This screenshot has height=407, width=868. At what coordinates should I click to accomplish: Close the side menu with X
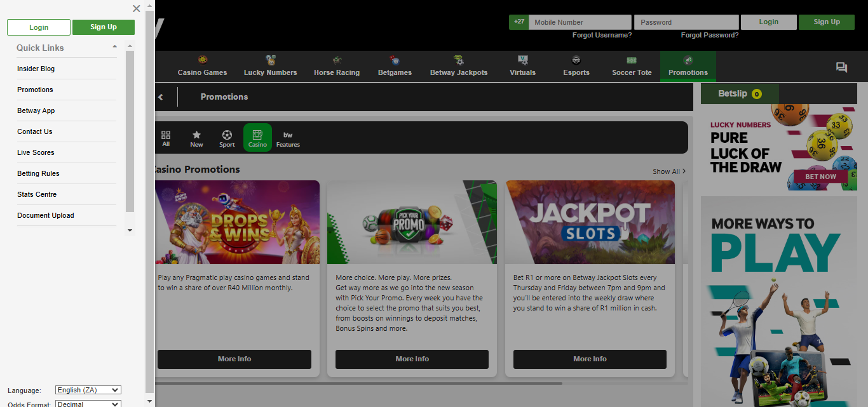(x=136, y=8)
